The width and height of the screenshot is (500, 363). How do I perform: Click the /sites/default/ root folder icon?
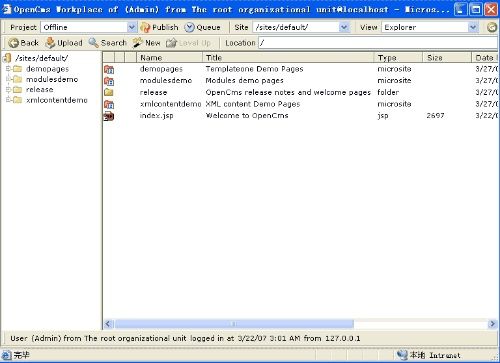point(7,58)
